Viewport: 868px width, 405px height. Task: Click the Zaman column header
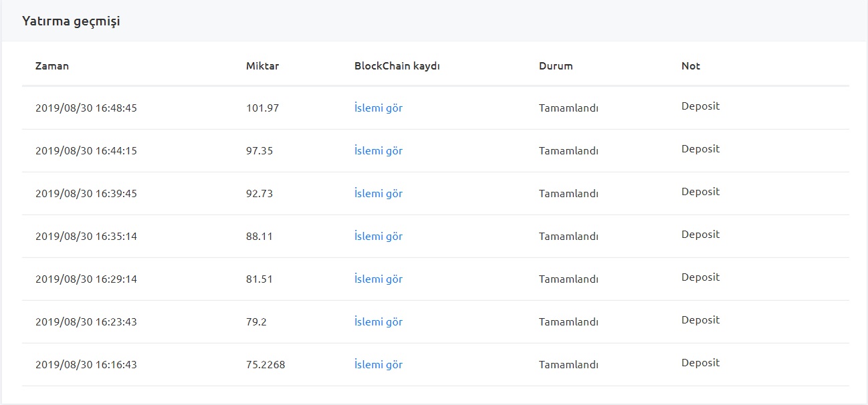click(x=52, y=65)
